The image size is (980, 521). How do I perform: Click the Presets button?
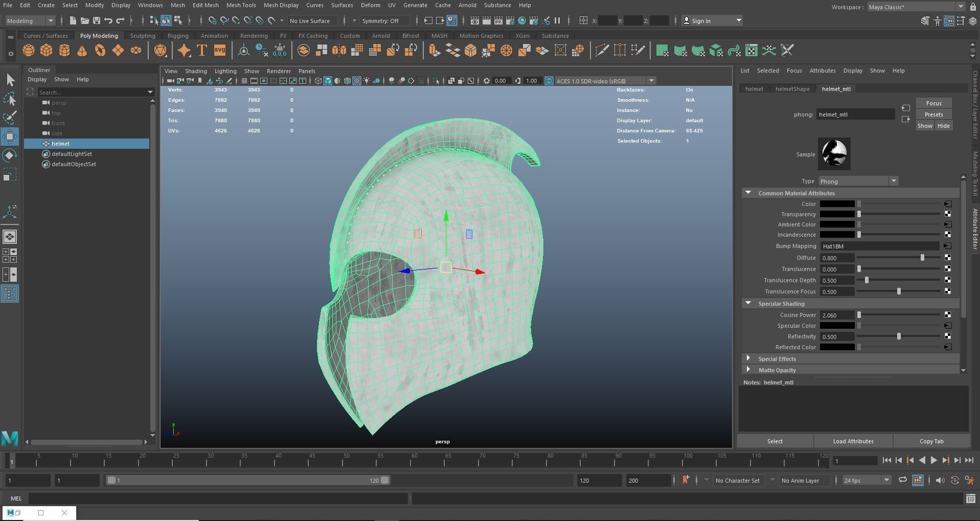[x=933, y=115]
